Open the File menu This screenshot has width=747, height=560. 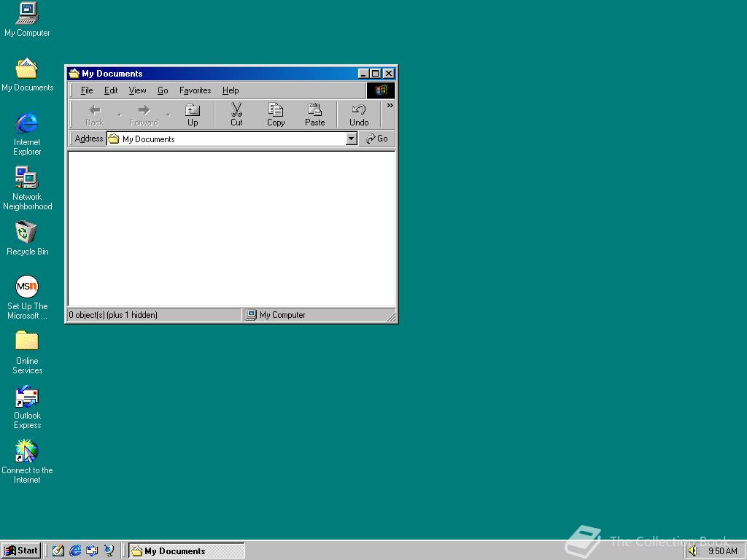click(87, 90)
